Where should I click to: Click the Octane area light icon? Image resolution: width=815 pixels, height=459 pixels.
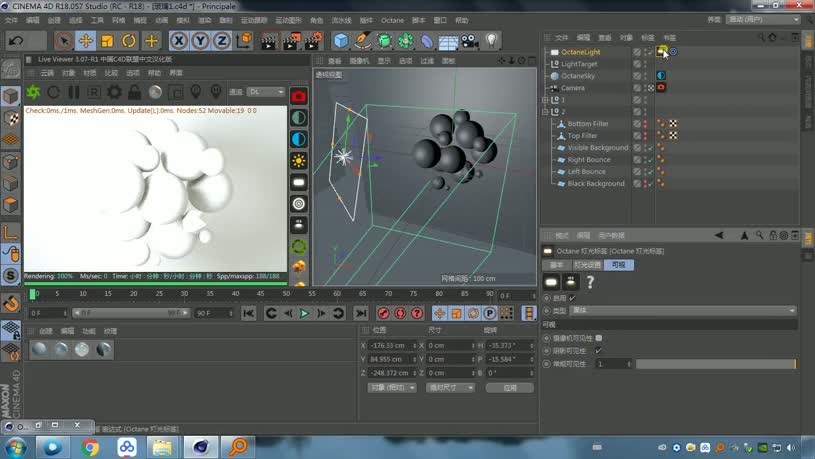[299, 182]
